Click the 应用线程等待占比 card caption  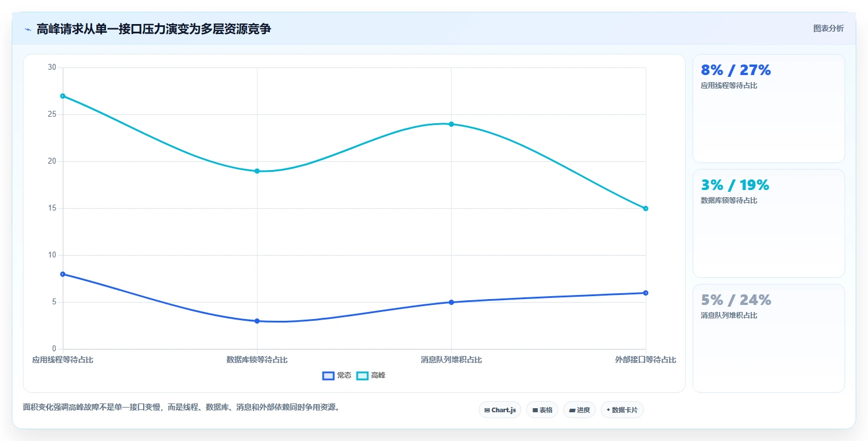tap(729, 86)
